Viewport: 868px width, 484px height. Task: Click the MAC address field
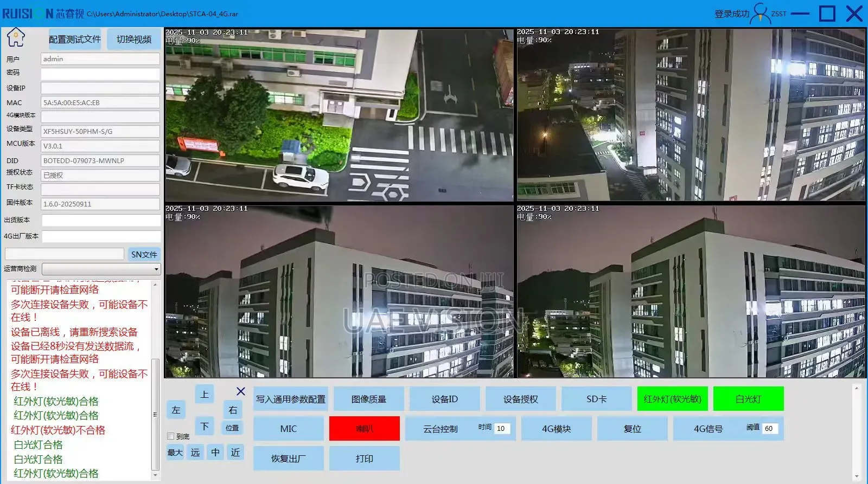(x=100, y=102)
